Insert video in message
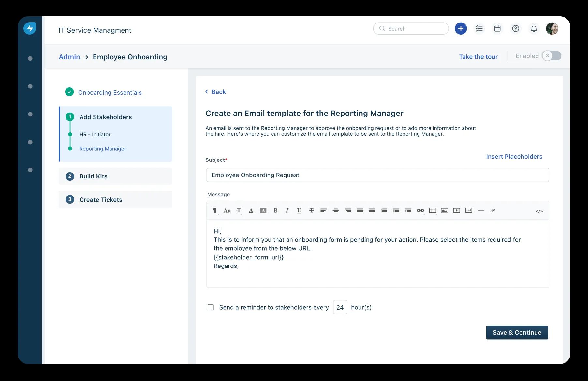Viewport: 588px width, 381px height. [x=457, y=211]
